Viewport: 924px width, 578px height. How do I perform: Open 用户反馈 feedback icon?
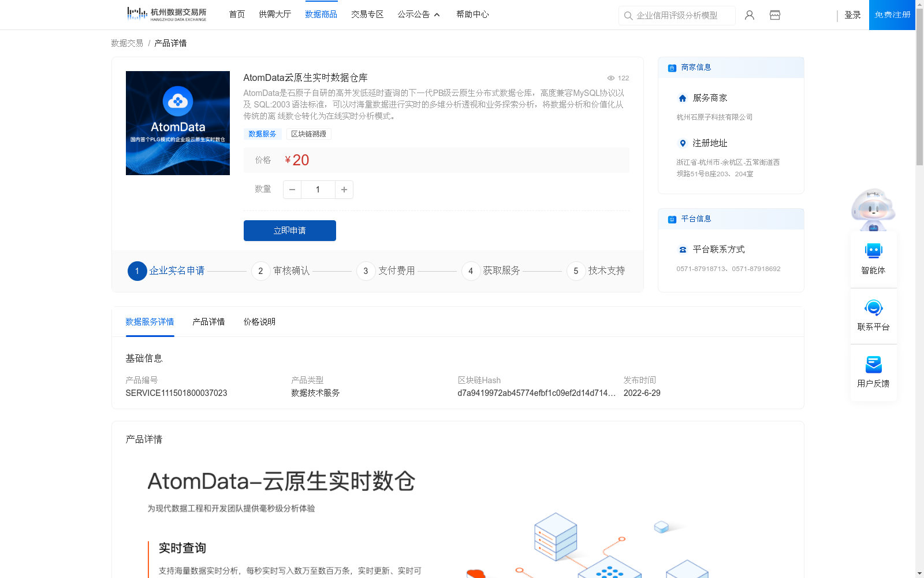pyautogui.click(x=873, y=365)
